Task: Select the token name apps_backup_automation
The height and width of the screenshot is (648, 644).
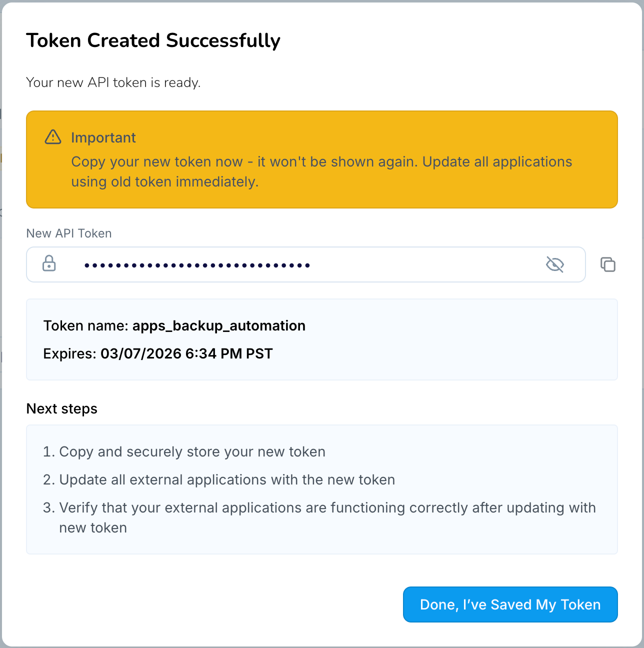Action: coord(219,325)
